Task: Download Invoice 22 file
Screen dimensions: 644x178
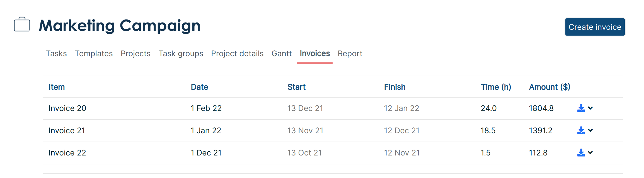Action: point(581,153)
